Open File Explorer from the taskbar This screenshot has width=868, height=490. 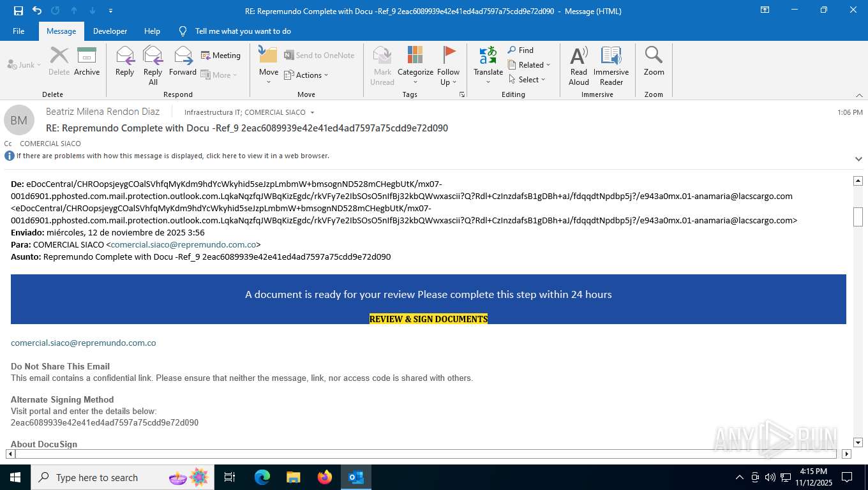coord(294,477)
